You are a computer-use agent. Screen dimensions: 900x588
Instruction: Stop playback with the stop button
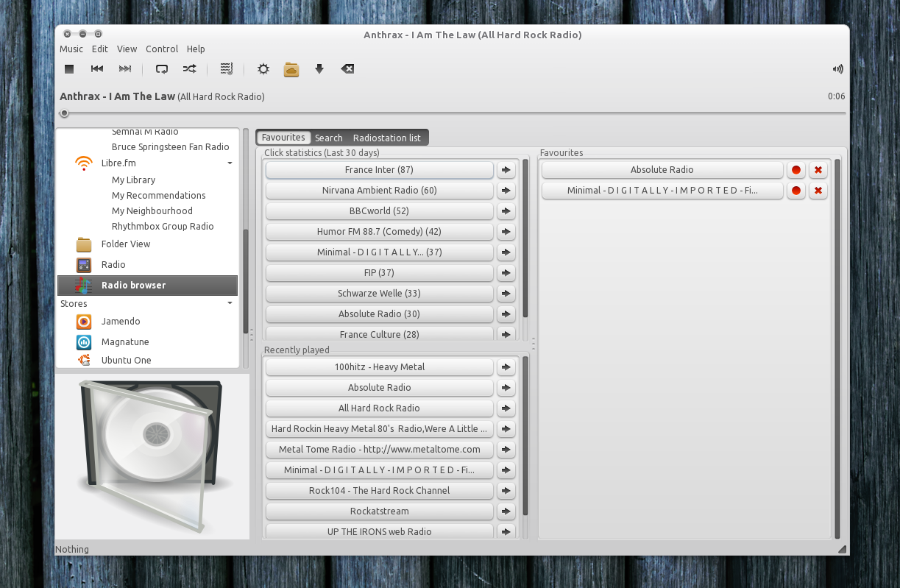coord(69,69)
